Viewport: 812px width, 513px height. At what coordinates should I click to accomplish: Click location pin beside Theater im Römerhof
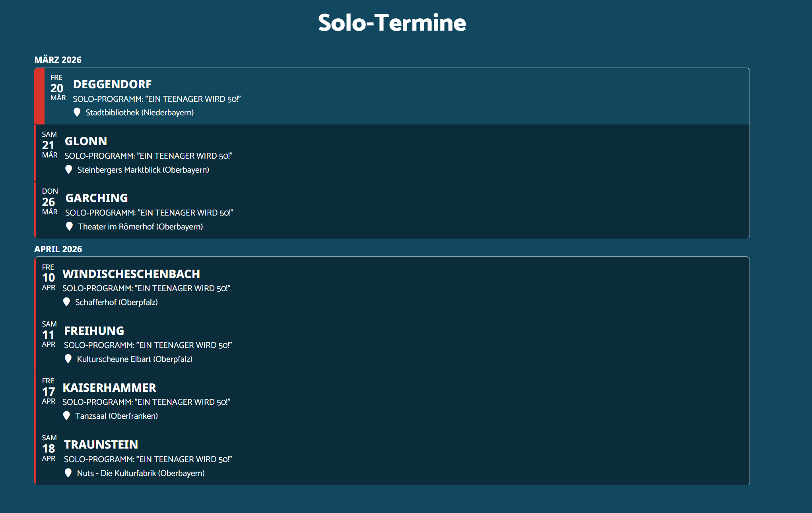pyautogui.click(x=69, y=226)
